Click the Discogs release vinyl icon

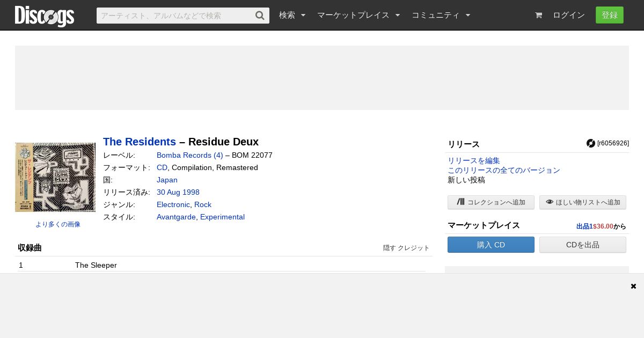[591, 143]
